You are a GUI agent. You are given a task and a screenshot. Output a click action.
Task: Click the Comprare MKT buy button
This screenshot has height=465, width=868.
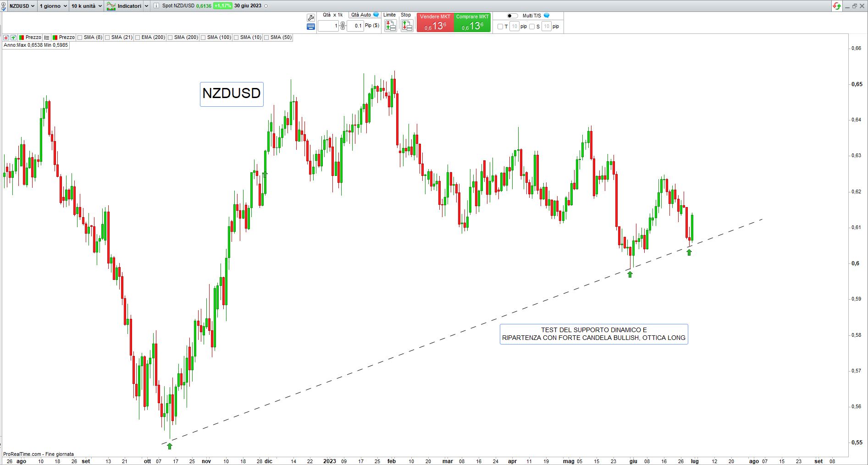click(x=472, y=23)
